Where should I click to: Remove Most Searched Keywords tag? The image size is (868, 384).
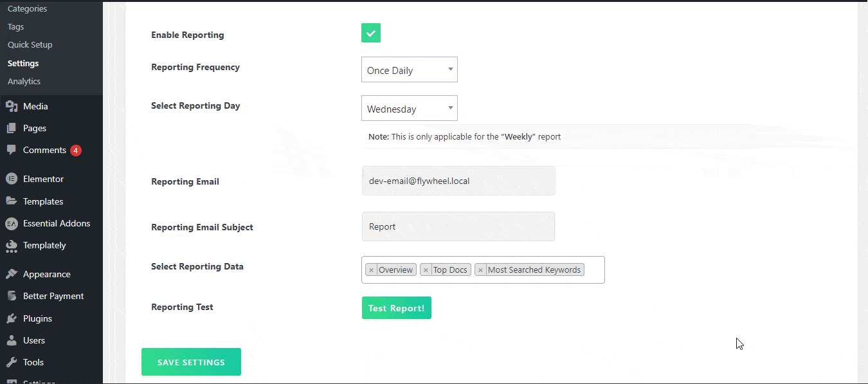(x=480, y=270)
